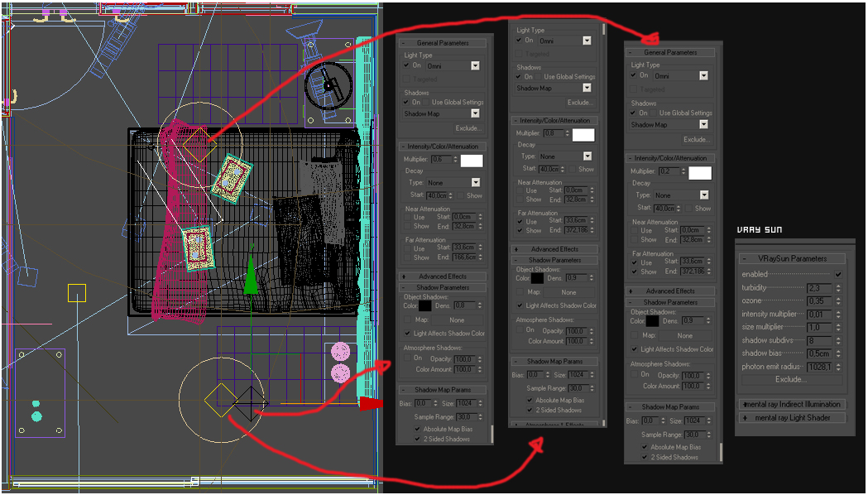This screenshot has height=495, width=868.
Task: Open Omni light type dropdown, Multiplier 0,2 panel
Action: (703, 76)
